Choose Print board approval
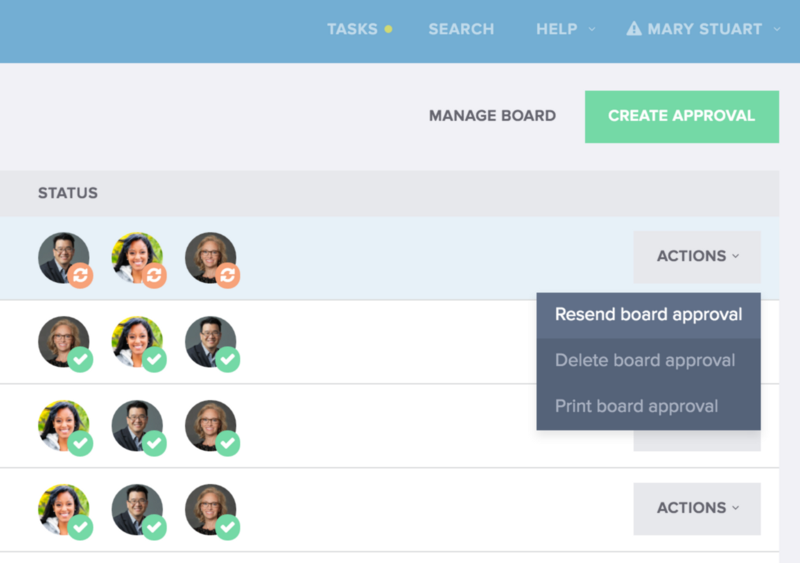This screenshot has height=563, width=800. point(648,406)
